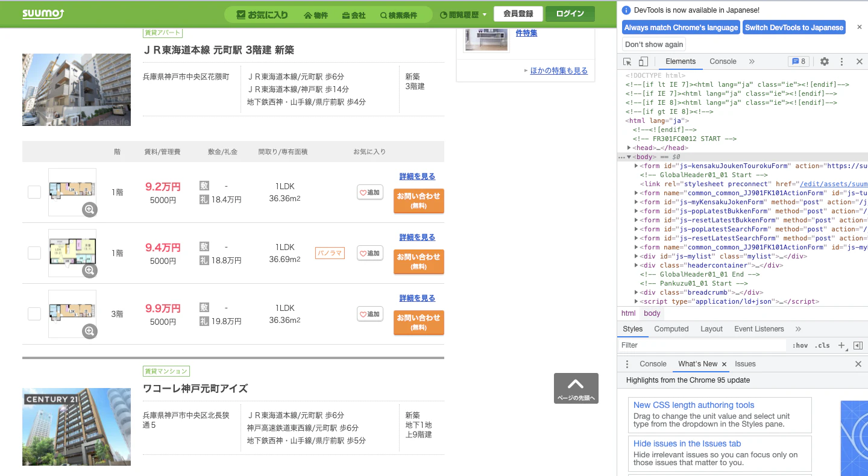
Task: Open the ほかの特集も見る link
Action: pyautogui.click(x=559, y=70)
